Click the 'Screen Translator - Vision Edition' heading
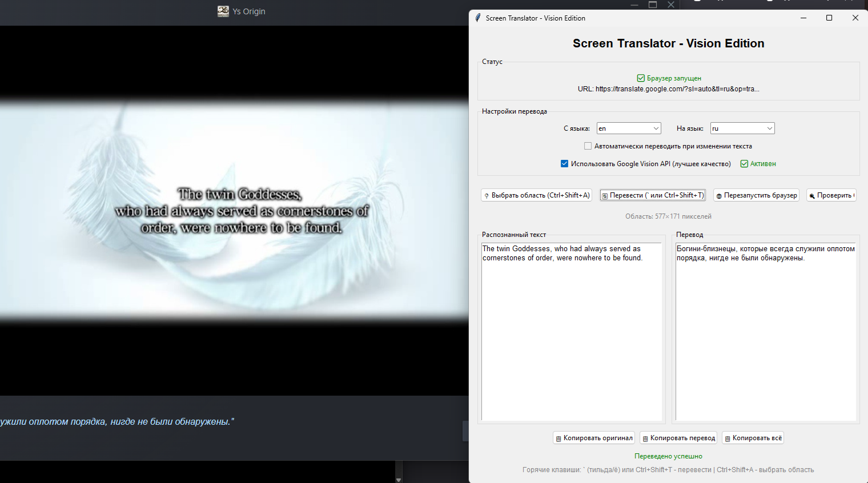Screen dimensions: 868x483 (x=668, y=43)
